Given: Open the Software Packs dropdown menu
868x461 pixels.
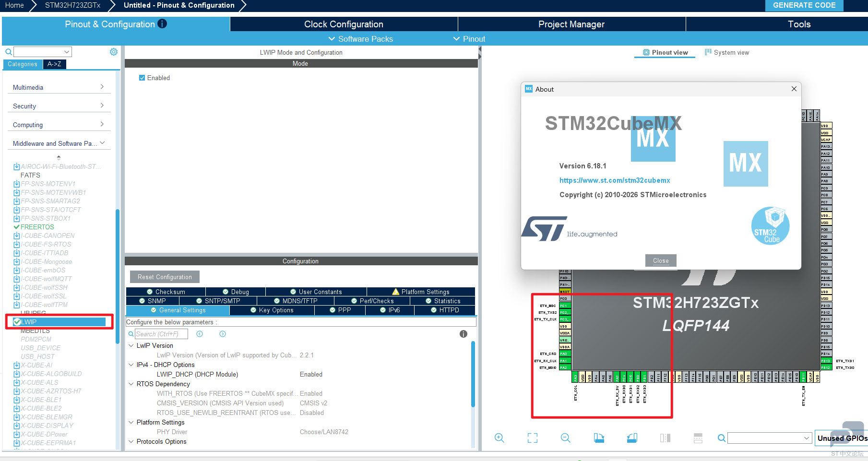Looking at the screenshot, I should coord(360,39).
